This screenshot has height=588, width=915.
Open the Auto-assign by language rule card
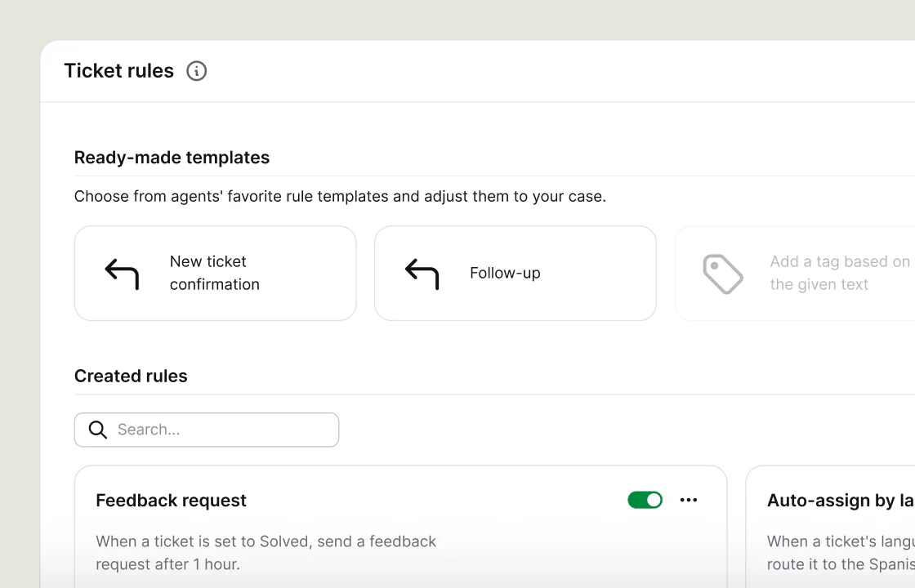pos(830,527)
